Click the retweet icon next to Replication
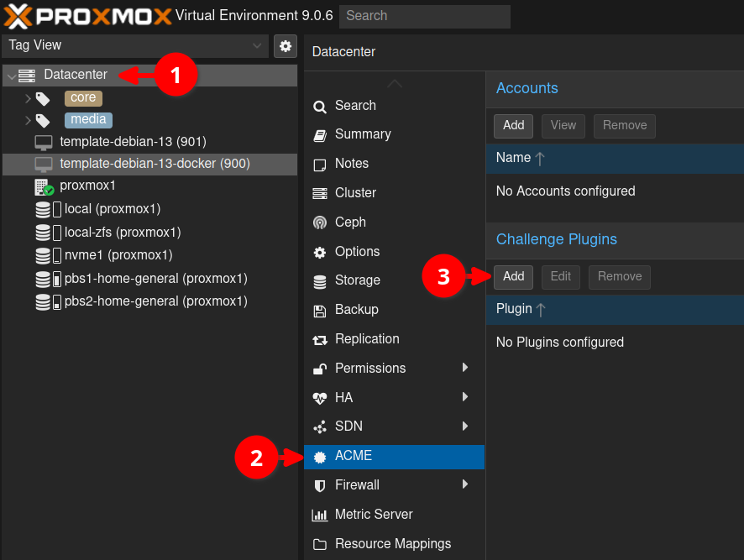This screenshot has width=744, height=560. tap(320, 340)
